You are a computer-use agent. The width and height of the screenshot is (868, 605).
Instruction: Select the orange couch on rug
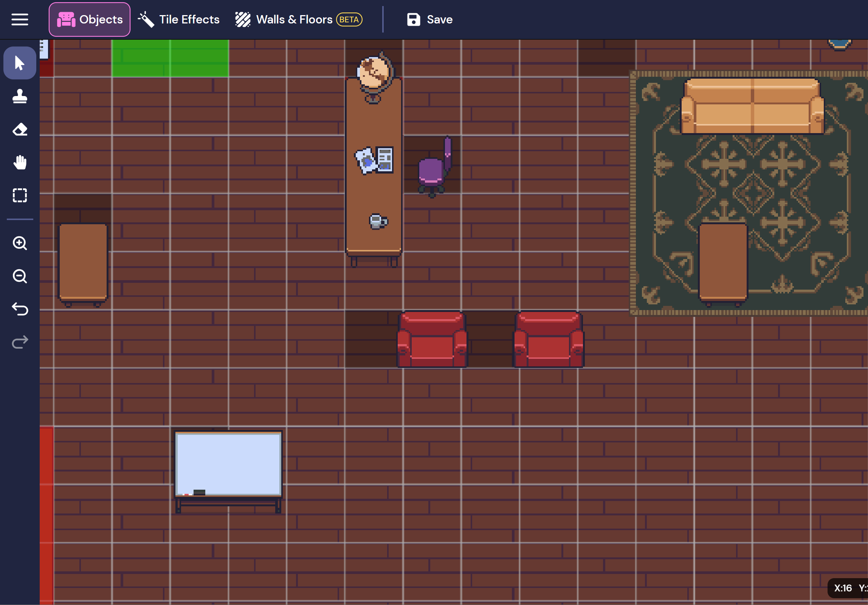tap(752, 107)
